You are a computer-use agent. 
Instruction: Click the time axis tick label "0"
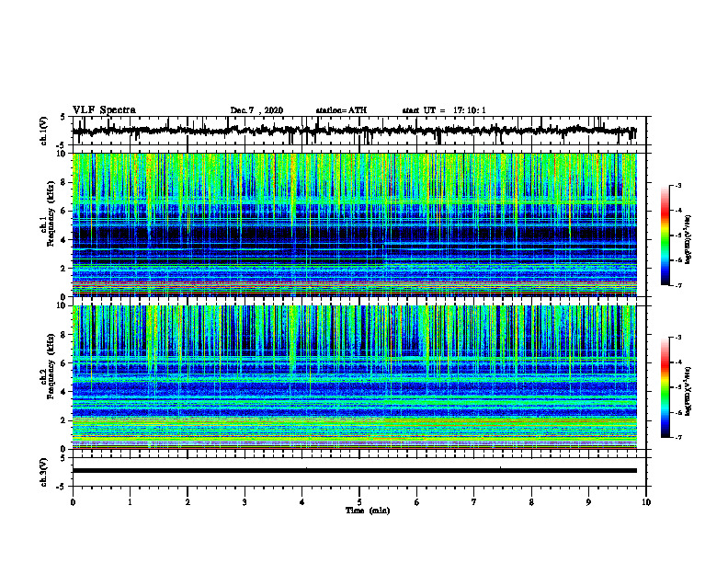[x=73, y=502]
